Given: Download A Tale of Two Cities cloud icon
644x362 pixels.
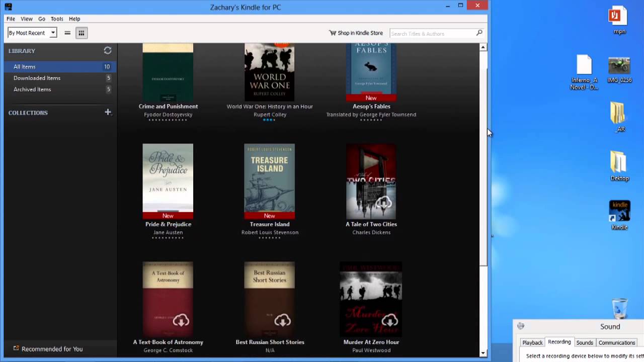Looking at the screenshot, I should (x=383, y=203).
